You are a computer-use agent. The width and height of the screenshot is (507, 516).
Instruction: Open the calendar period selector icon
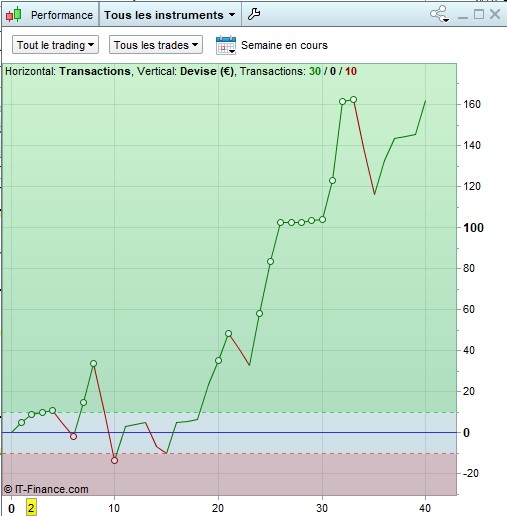coord(226,45)
